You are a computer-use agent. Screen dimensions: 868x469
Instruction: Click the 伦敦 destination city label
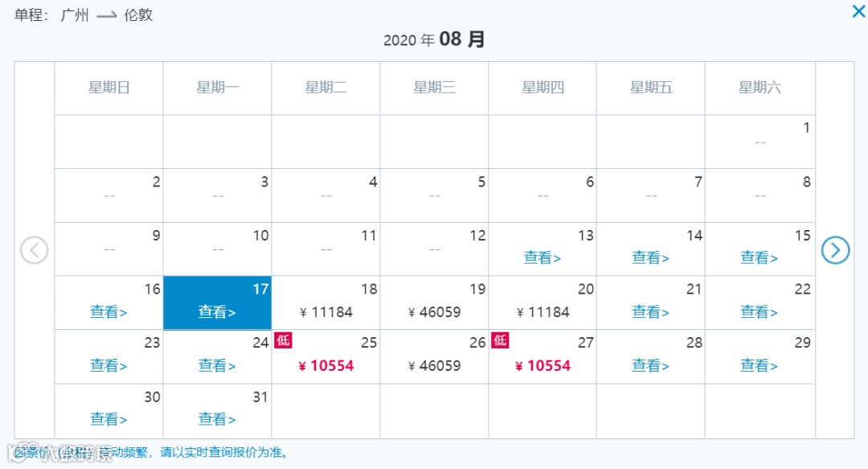pos(138,15)
